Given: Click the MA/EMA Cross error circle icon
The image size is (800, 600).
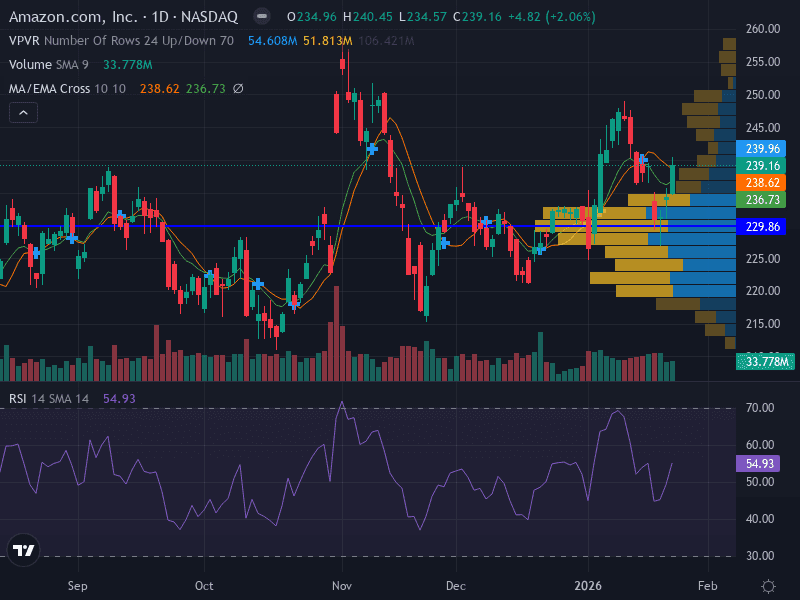Looking at the screenshot, I should (238, 89).
